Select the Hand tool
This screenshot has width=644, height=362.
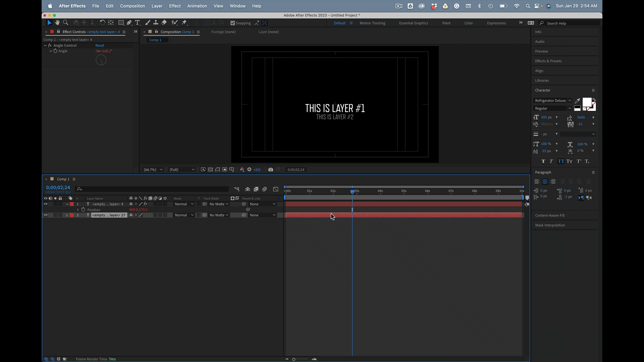pos(57,22)
